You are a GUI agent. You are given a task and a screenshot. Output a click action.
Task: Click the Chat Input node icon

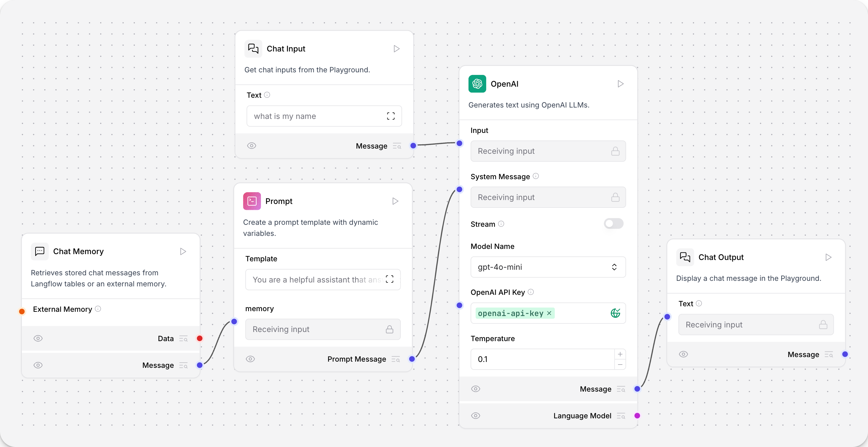(x=253, y=49)
